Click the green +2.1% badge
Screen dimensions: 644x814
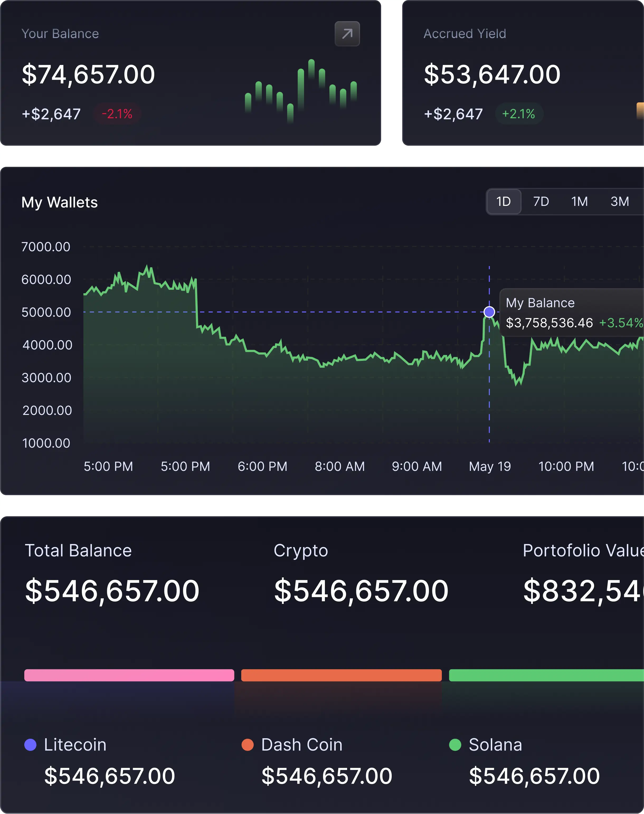point(518,114)
